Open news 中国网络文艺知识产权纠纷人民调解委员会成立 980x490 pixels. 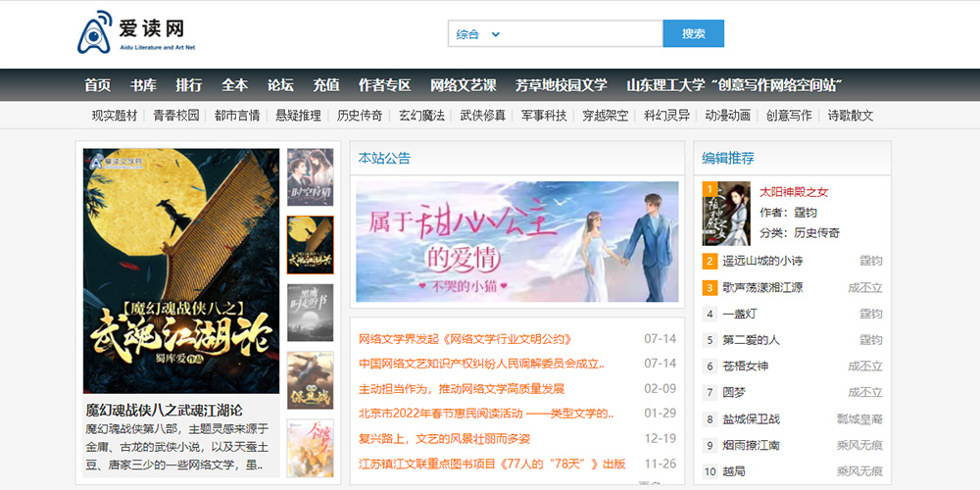tap(482, 364)
